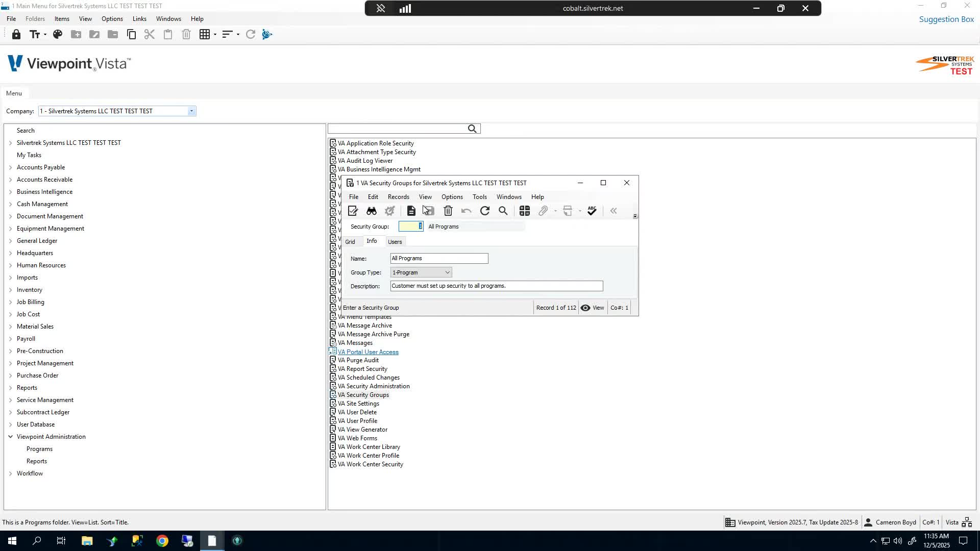Select Programs under Viewpoint Administration
This screenshot has width=980, height=551.
39,449
